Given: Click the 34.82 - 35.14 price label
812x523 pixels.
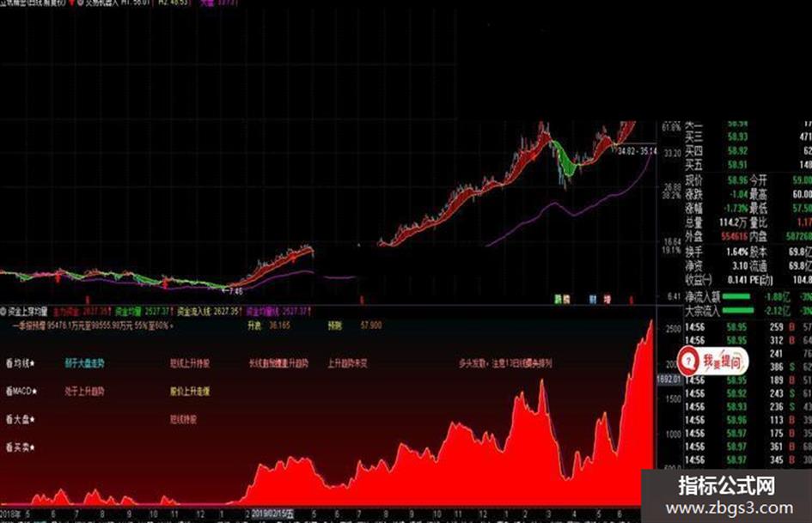Looking at the screenshot, I should pyautogui.click(x=638, y=151).
